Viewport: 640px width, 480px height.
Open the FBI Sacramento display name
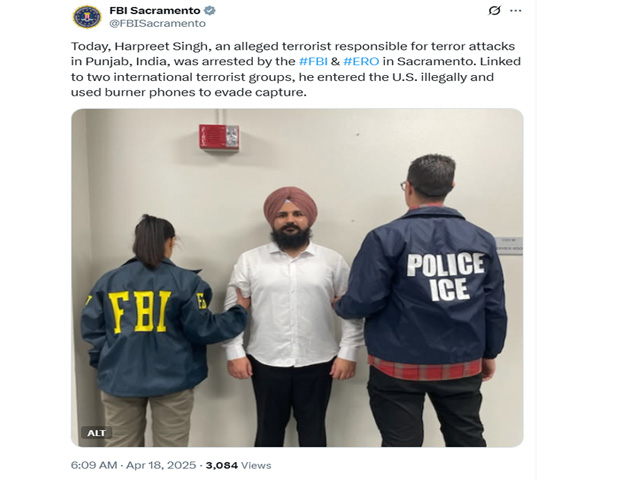point(155,10)
